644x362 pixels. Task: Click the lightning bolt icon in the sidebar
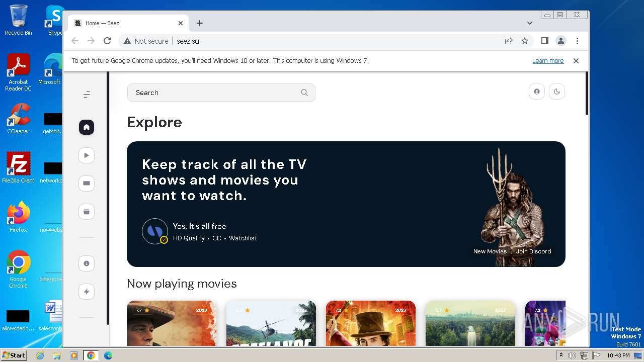coord(87,292)
